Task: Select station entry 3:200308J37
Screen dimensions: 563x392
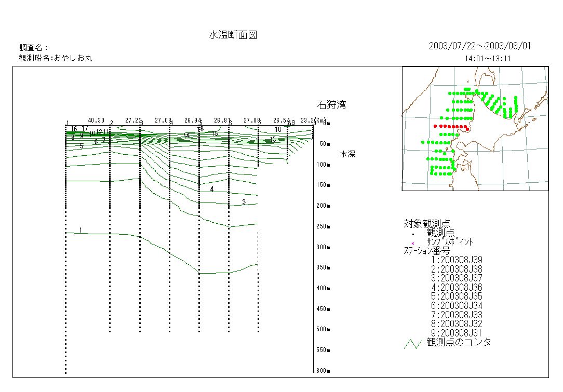Action: 457,278
